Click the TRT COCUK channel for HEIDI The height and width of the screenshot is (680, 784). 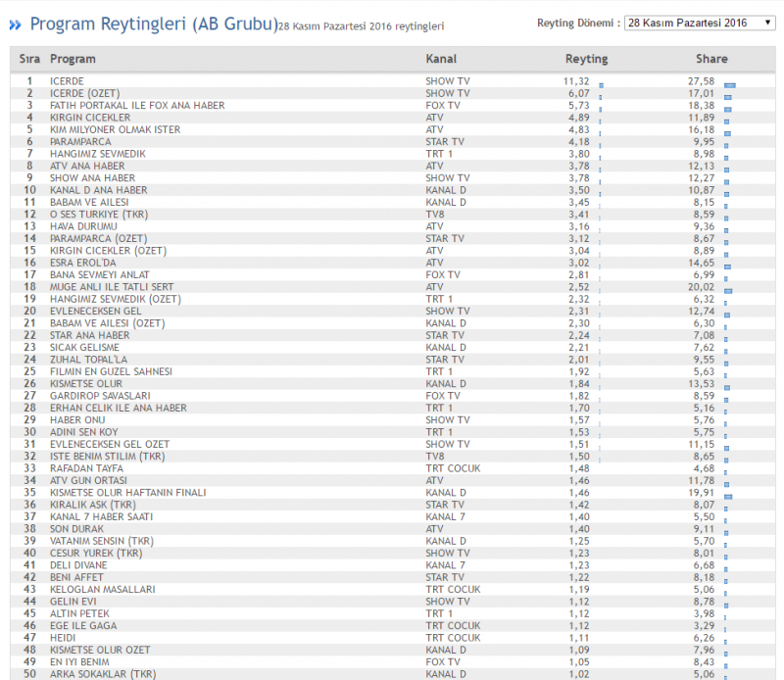coord(453,638)
